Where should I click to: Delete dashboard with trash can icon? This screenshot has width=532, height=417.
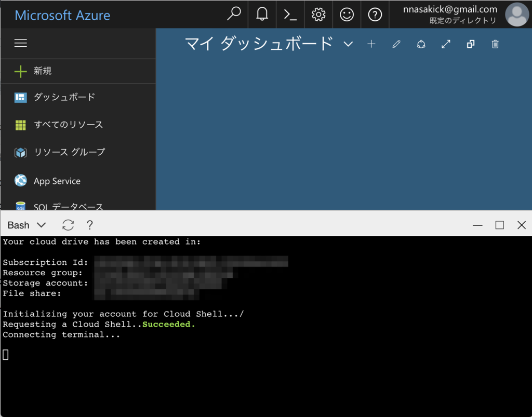coord(495,44)
